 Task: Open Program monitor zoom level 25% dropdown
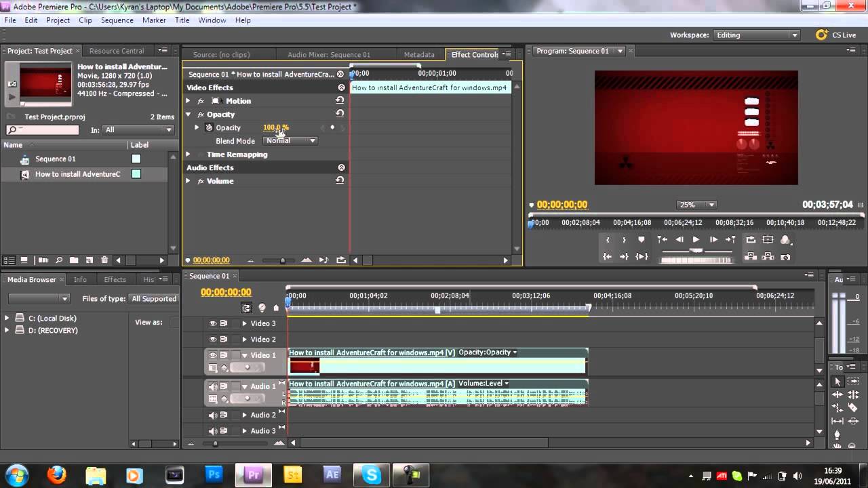tap(696, 205)
